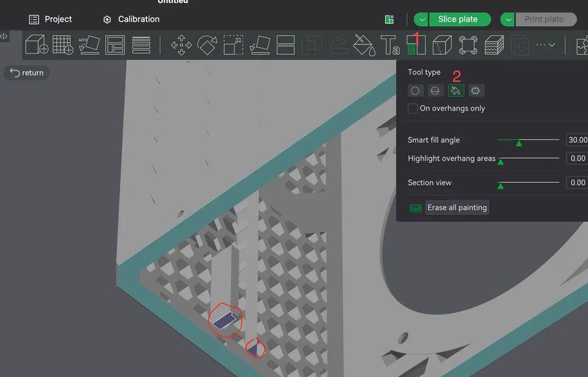Screen dimensions: 588x377
Task: Select the Auto orient tool
Action: [89, 45]
